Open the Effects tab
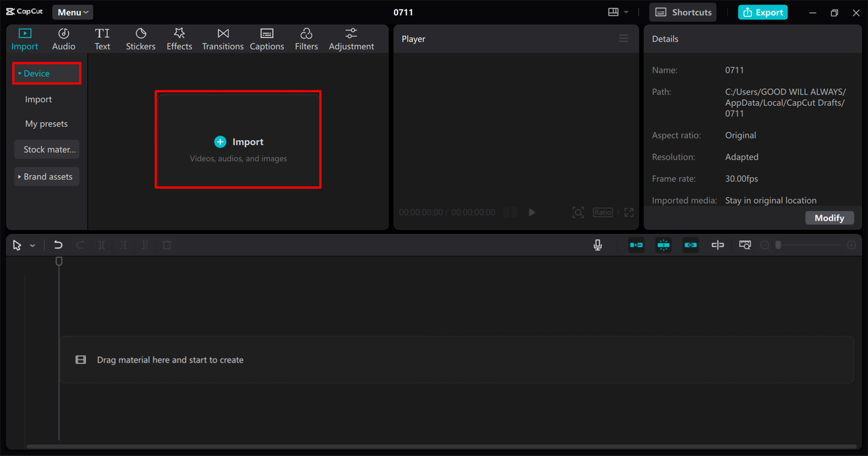This screenshot has width=868, height=456. (x=179, y=39)
